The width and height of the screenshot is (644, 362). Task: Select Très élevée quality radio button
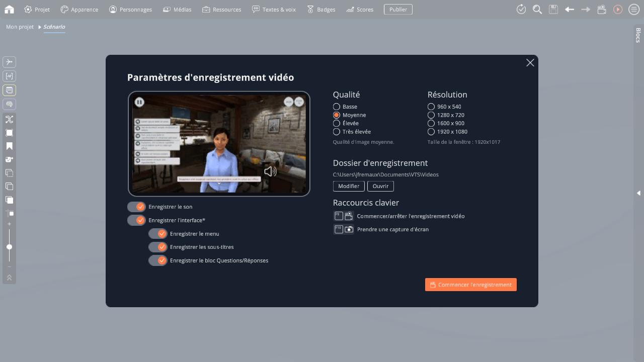click(x=337, y=132)
